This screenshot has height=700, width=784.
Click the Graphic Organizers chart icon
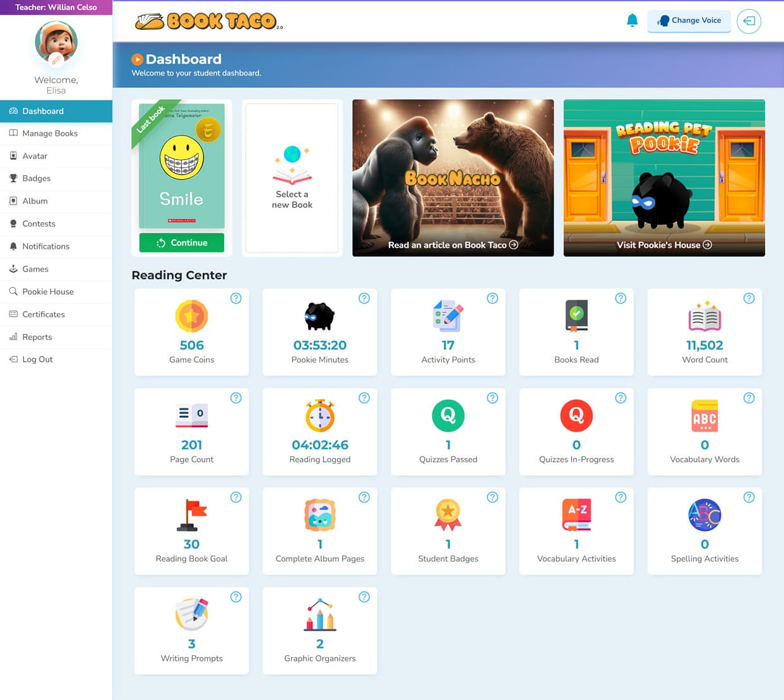pos(320,614)
